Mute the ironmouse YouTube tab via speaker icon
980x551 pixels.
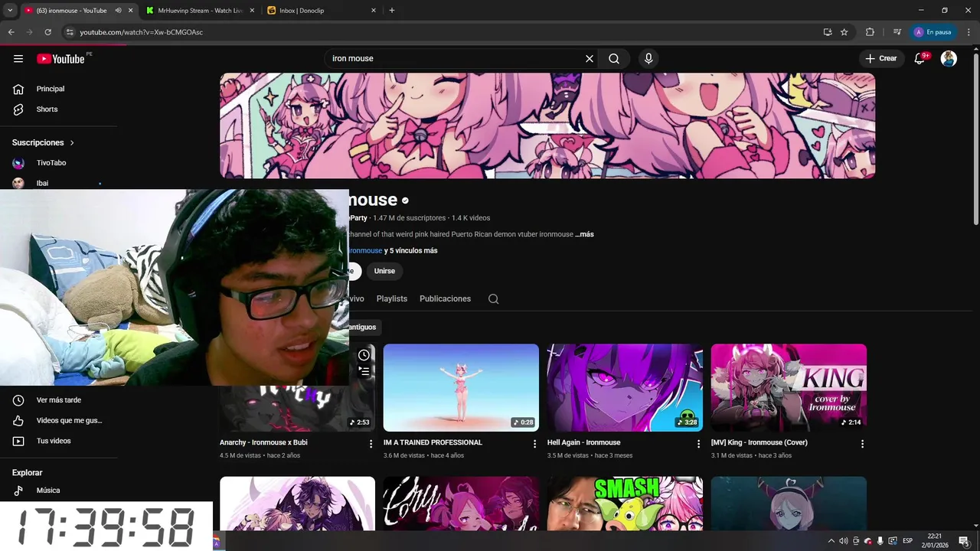click(x=118, y=11)
